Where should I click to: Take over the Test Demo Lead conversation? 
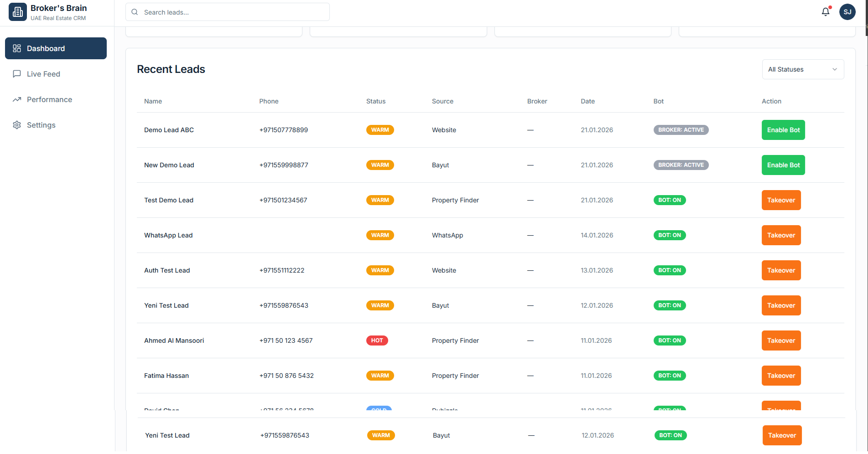point(780,200)
